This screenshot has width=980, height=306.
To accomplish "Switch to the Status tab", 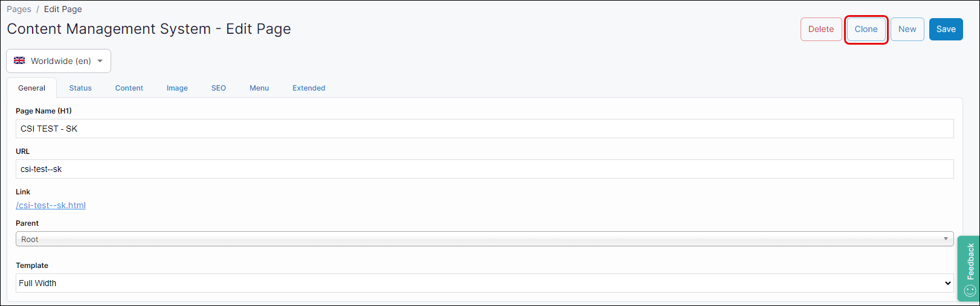I will (x=80, y=88).
